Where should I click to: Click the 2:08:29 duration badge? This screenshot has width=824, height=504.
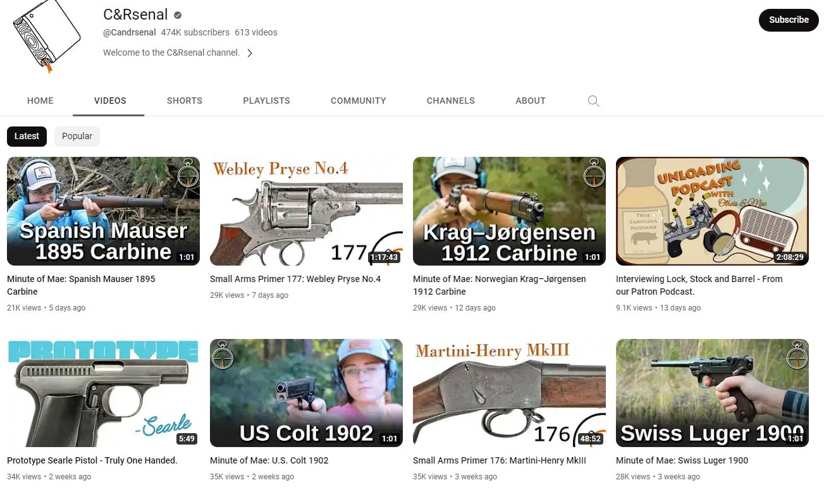tap(790, 257)
